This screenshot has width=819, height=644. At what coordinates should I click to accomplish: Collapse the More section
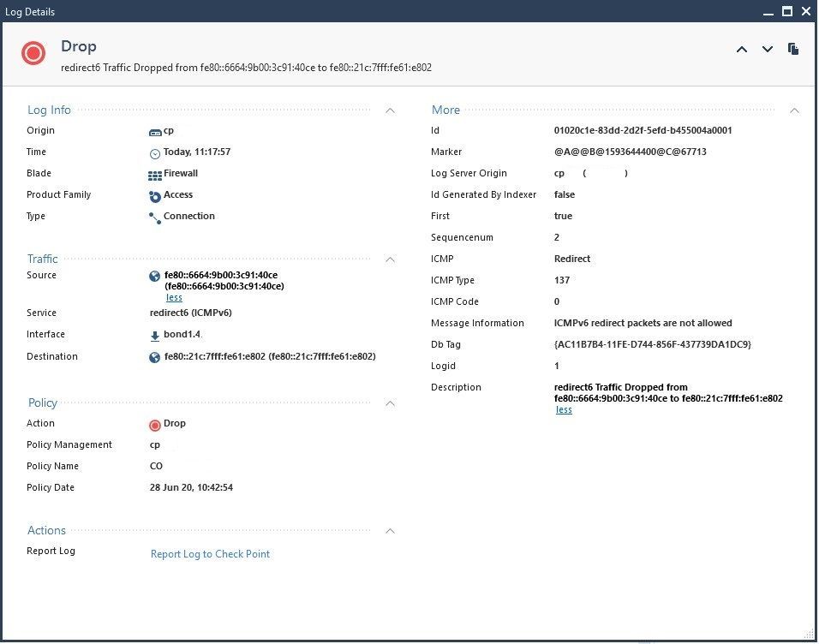point(794,110)
